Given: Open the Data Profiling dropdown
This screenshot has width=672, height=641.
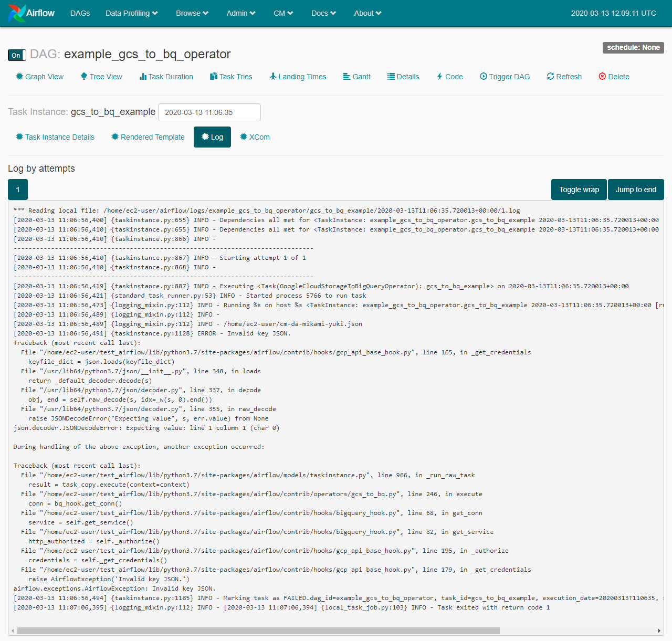Looking at the screenshot, I should coord(131,13).
